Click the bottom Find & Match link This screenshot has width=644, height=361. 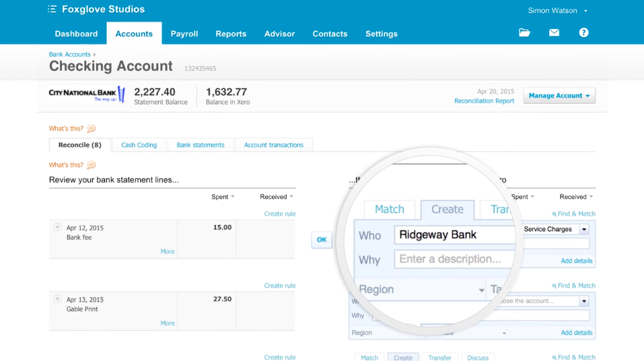pyautogui.click(x=574, y=358)
